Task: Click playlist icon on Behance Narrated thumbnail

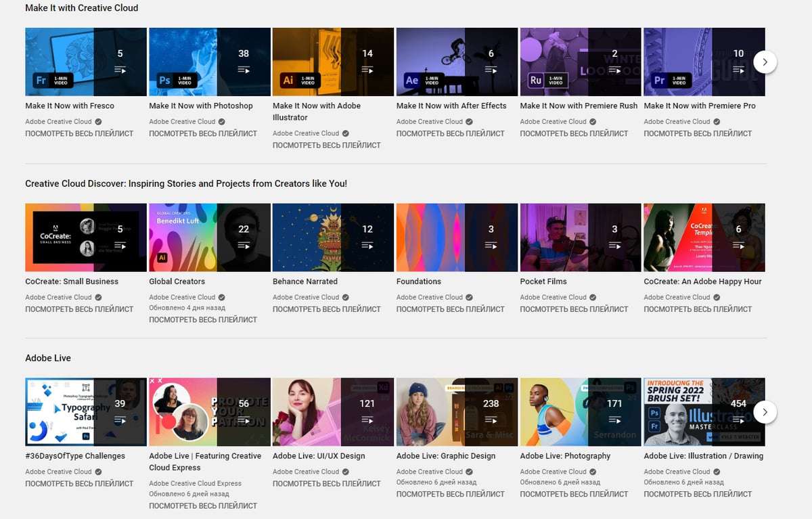Action: pyautogui.click(x=367, y=246)
